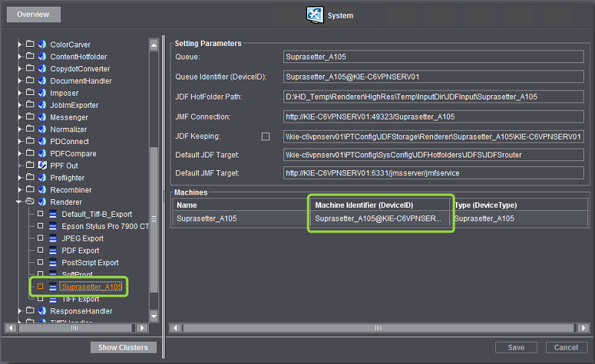This screenshot has width=595, height=364.
Task: Click into the JMF Connection field
Action: pyautogui.click(x=434, y=117)
